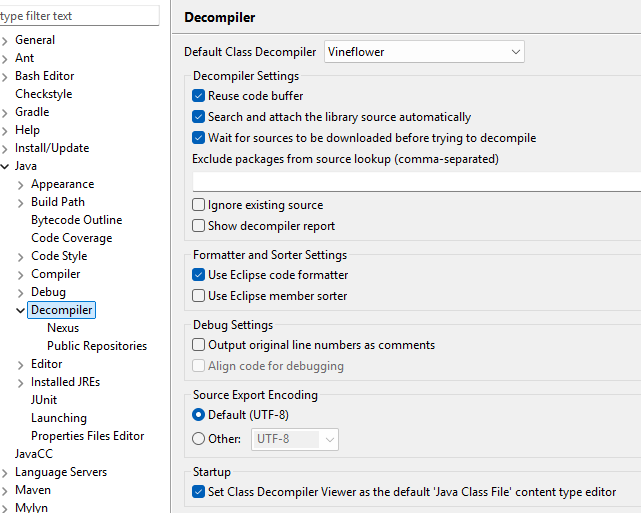Select Checkstyle preferences entry
Viewport: 641px width, 513px height.
43,94
